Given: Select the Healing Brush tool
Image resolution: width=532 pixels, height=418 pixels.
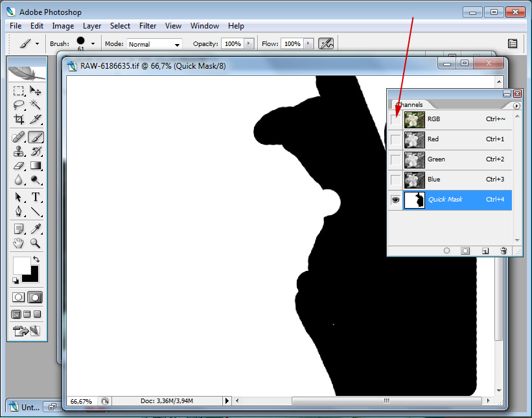Looking at the screenshot, I should click(19, 137).
